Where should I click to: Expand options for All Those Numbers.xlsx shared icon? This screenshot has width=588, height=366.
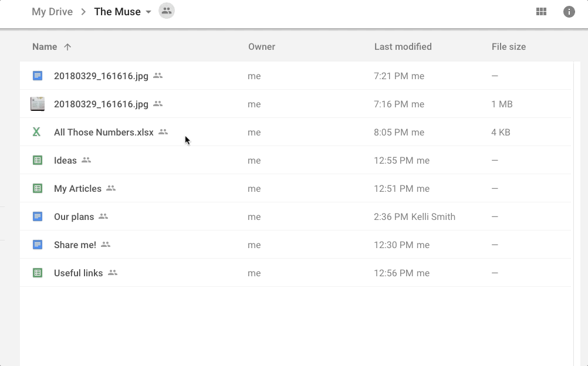click(x=162, y=133)
